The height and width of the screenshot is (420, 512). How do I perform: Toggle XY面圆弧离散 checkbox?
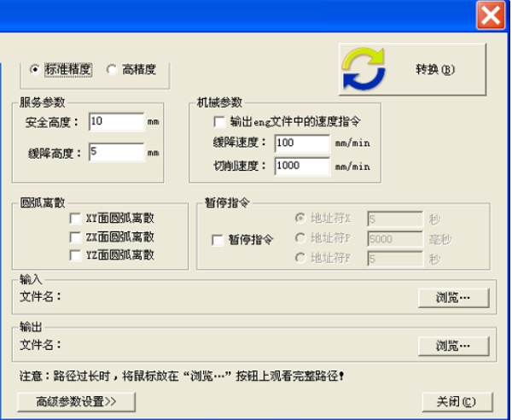point(75,219)
